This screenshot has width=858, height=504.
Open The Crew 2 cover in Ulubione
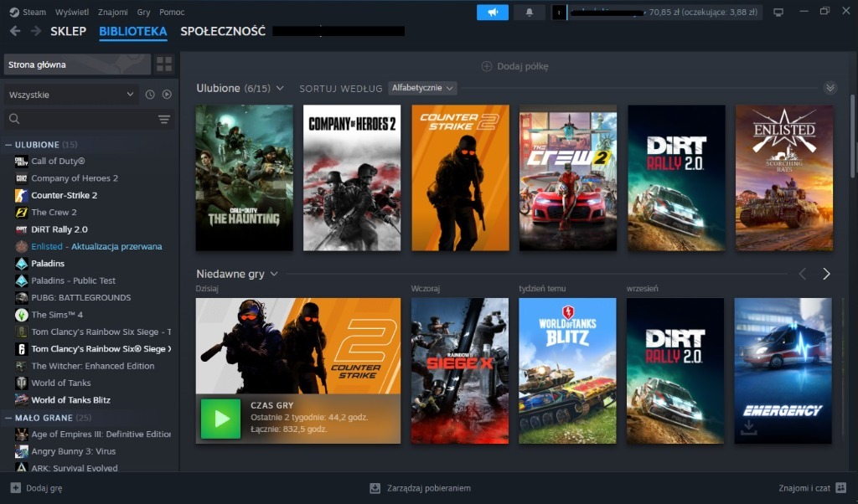pos(568,178)
